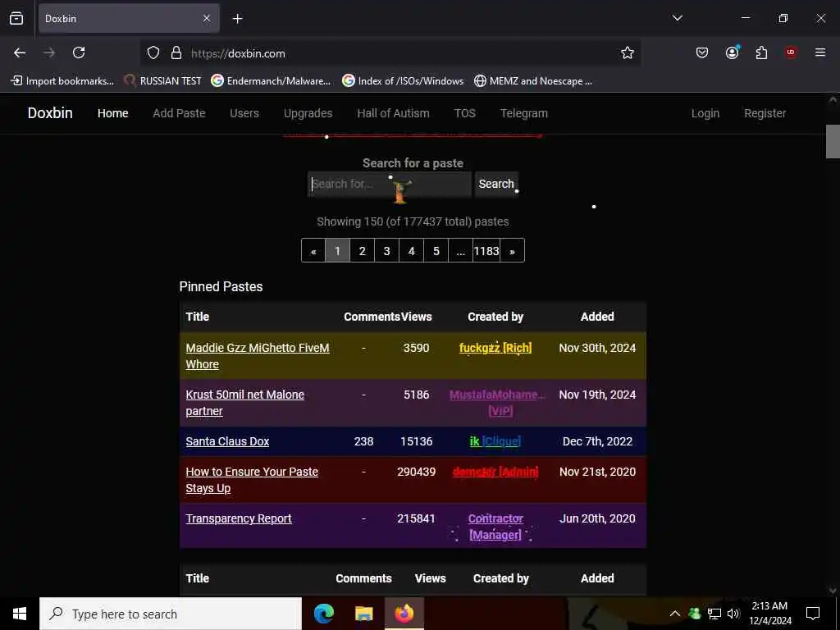Go to pagination page 2
The image size is (840, 630).
362,251
